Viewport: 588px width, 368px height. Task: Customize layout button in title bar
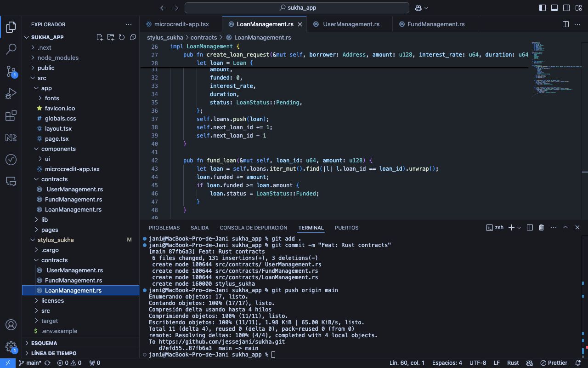578,8
